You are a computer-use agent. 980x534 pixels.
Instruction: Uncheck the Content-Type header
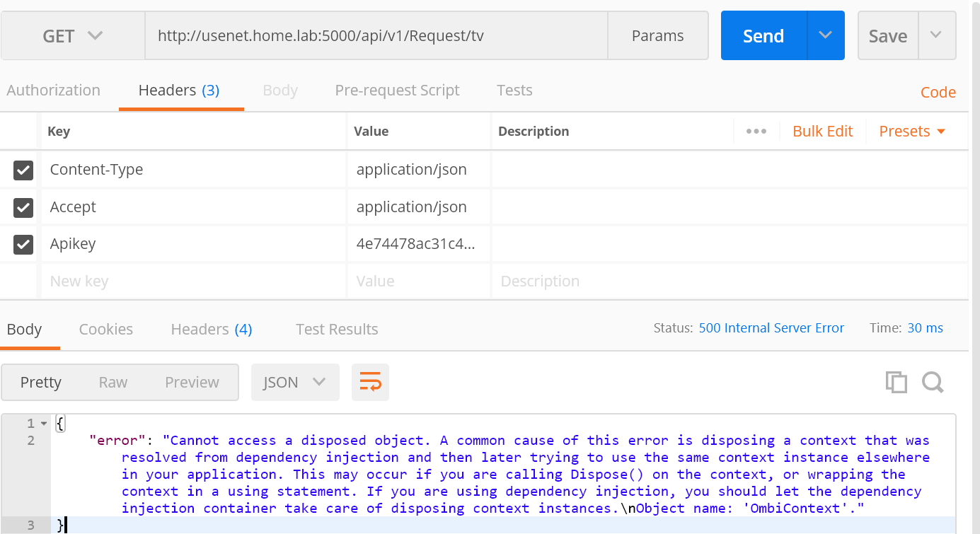click(23, 170)
